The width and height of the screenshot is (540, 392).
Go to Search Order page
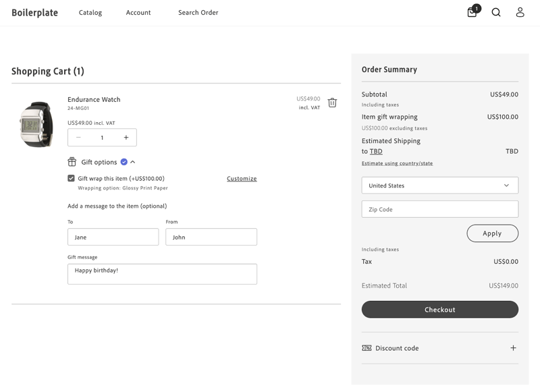198,12
